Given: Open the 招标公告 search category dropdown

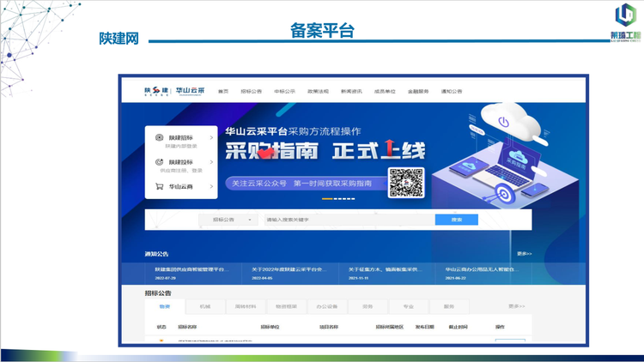Looking at the screenshot, I should pyautogui.click(x=228, y=220).
